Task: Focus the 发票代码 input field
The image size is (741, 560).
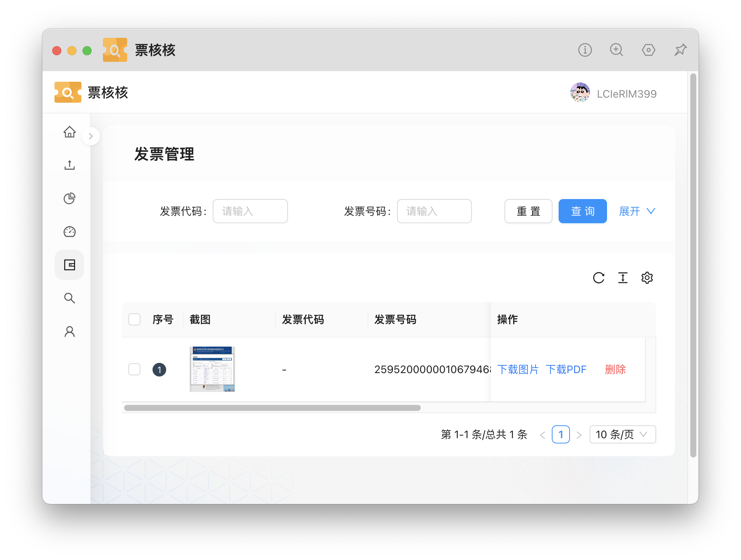Action: tap(250, 211)
